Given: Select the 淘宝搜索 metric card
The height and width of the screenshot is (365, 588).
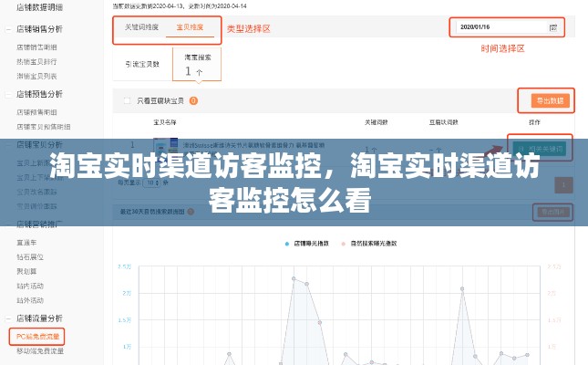Looking at the screenshot, I should (197, 63).
